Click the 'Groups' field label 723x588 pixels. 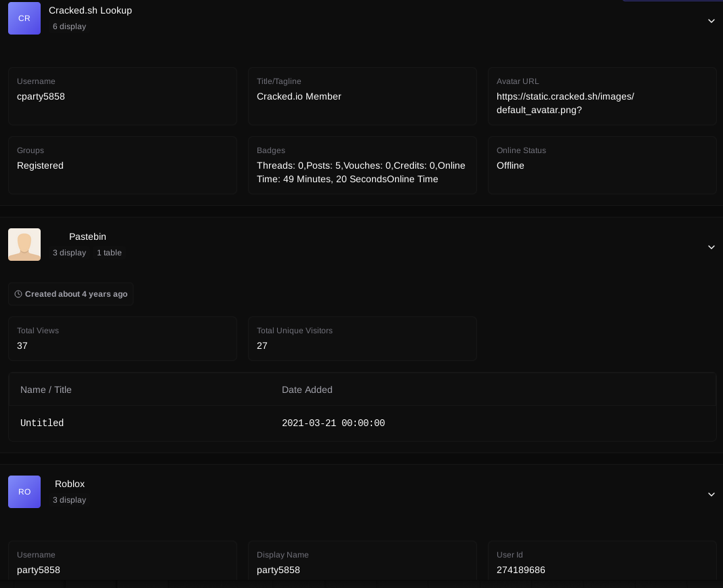tap(30, 150)
